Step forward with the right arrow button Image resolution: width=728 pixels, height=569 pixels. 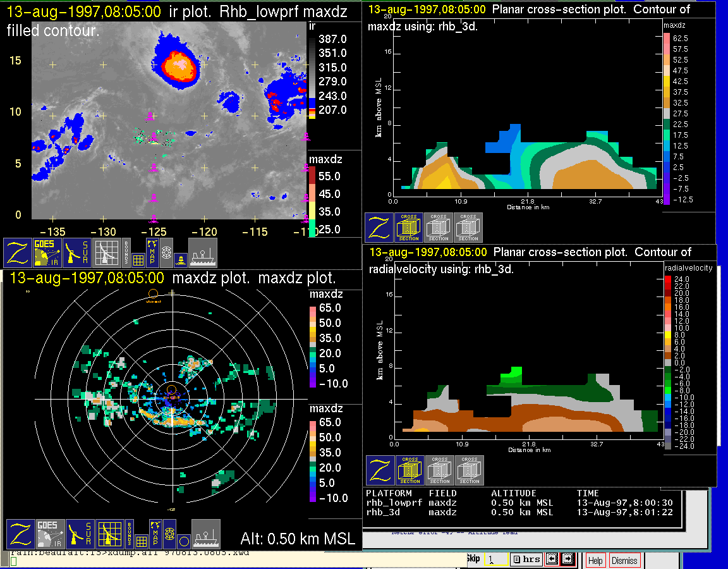(x=567, y=559)
